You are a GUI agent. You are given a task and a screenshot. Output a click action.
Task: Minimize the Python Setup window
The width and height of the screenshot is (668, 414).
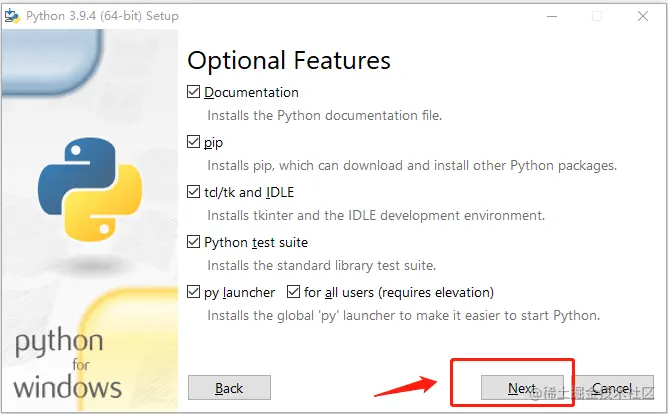pyautogui.click(x=552, y=16)
